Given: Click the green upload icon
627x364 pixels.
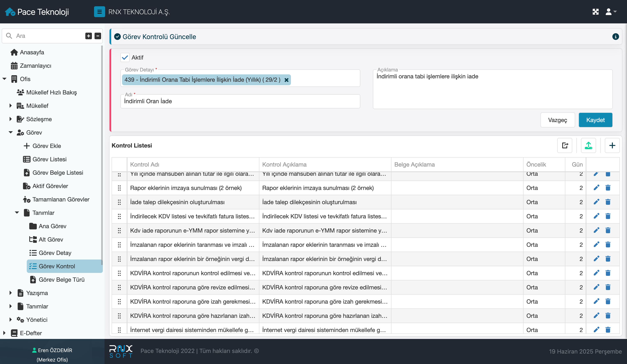Looking at the screenshot, I should (x=588, y=145).
